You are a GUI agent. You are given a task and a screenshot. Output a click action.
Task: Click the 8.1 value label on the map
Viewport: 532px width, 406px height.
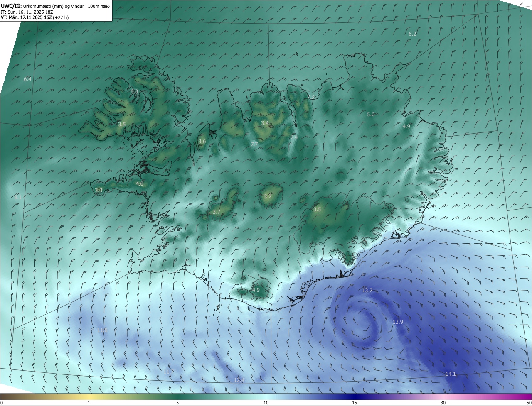[x=18, y=198]
